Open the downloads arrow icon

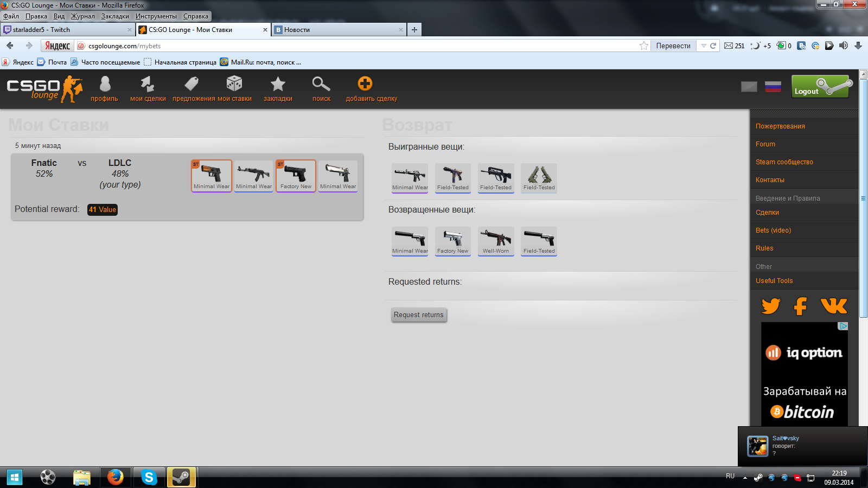click(x=858, y=46)
